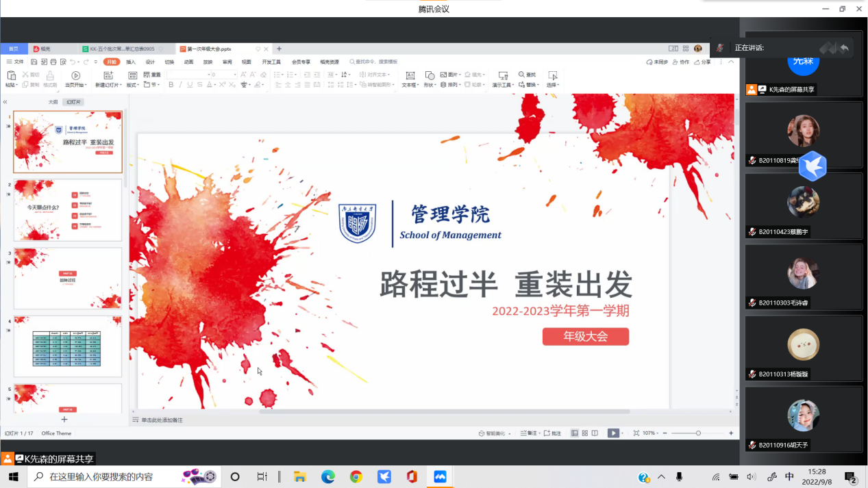Switch to normal view icon in status bar
The image size is (868, 488).
[x=575, y=433]
